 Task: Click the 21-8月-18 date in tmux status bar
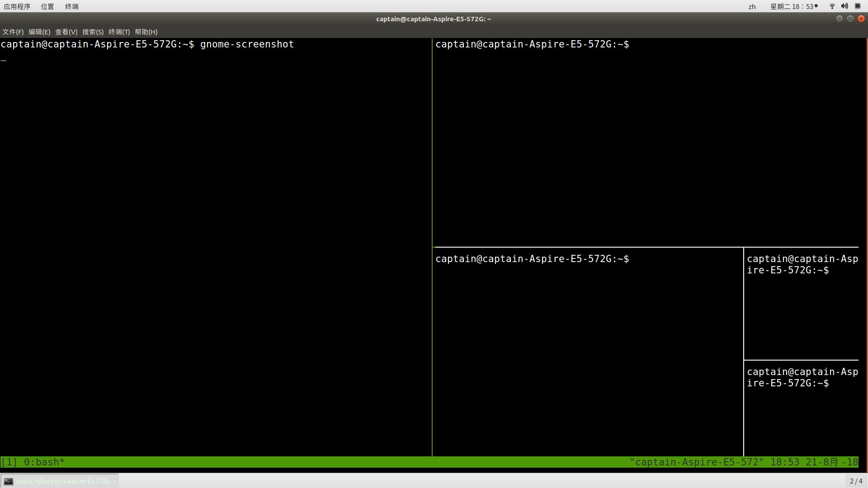pyautogui.click(x=832, y=462)
